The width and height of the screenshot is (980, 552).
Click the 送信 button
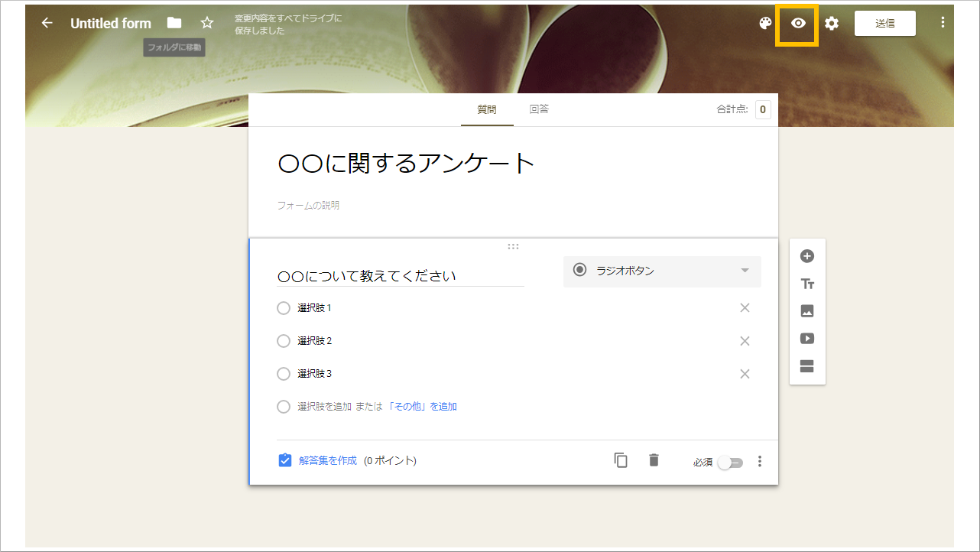coord(884,23)
